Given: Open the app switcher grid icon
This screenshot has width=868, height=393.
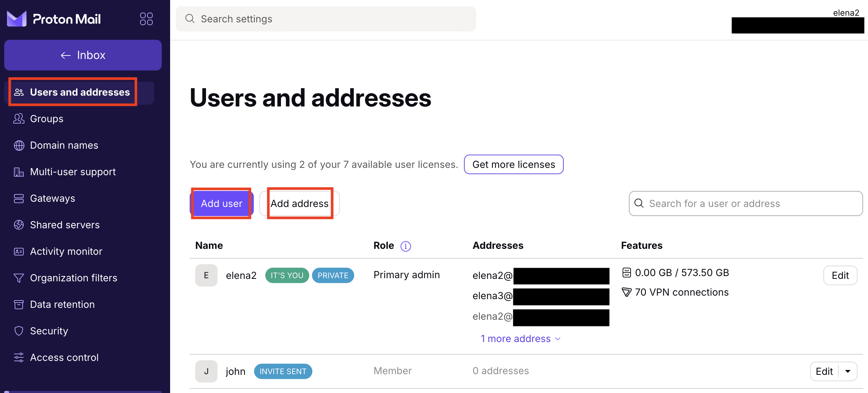Looking at the screenshot, I should (x=146, y=19).
